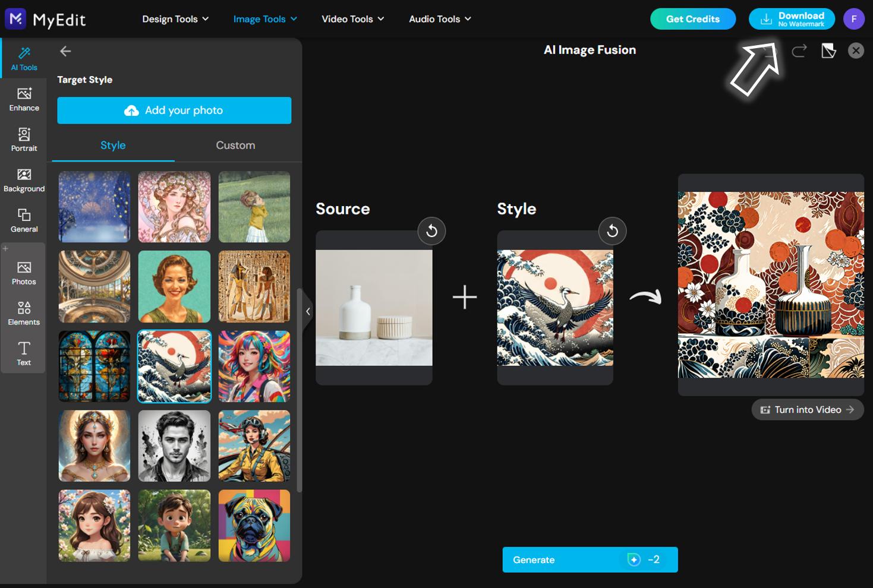Select the Enhance tool in the sidebar
Screen dimensions: 873x588
coord(24,99)
